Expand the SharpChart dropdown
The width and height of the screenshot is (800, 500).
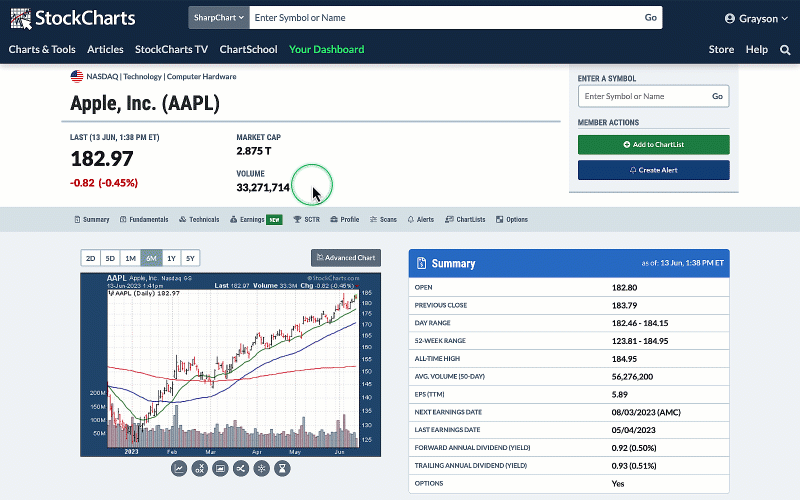pos(219,18)
